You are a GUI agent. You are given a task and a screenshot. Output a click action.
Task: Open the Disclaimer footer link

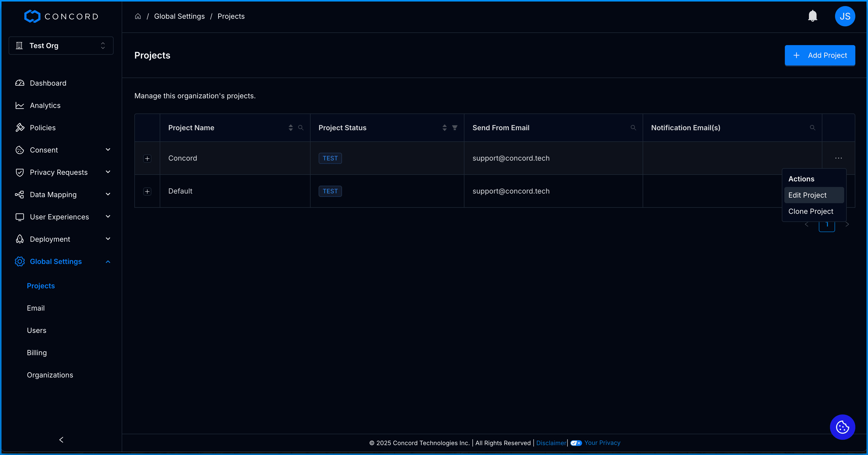tap(551, 443)
